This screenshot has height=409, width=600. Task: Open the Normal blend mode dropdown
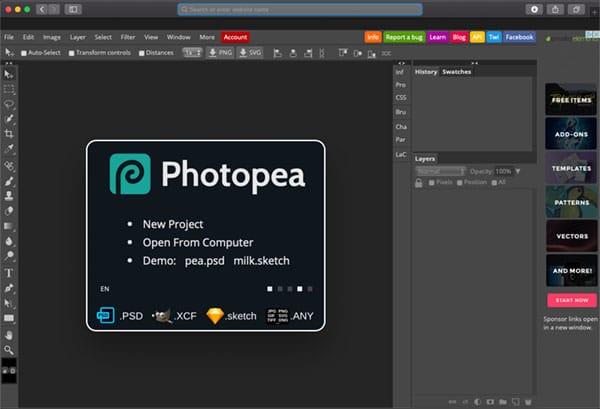coord(440,171)
